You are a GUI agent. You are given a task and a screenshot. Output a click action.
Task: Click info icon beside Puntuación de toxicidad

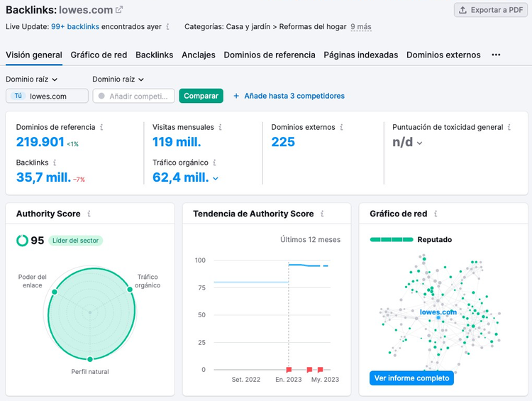(x=509, y=127)
